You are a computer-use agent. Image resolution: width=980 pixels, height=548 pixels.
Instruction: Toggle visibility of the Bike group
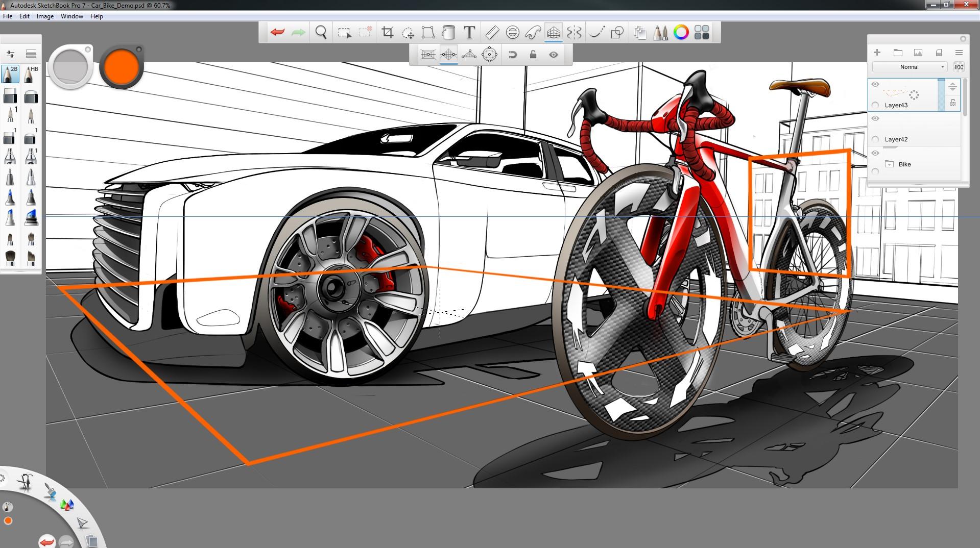875,153
